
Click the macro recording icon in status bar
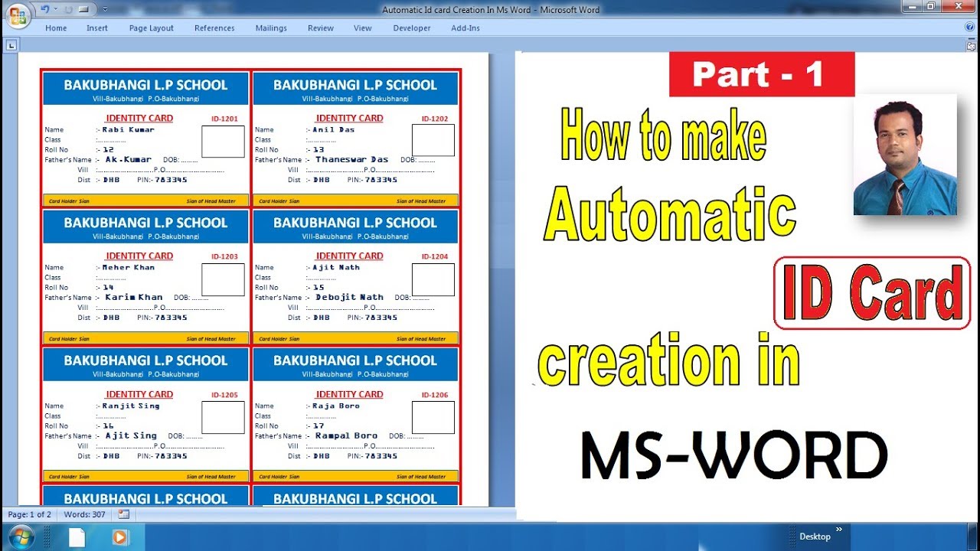124,514
